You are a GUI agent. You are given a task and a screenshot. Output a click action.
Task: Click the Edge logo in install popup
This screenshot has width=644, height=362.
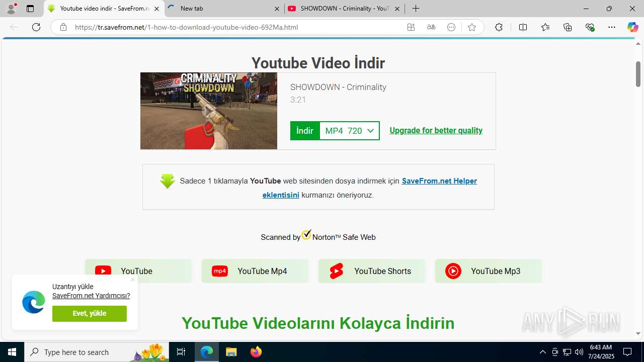pos(34,302)
